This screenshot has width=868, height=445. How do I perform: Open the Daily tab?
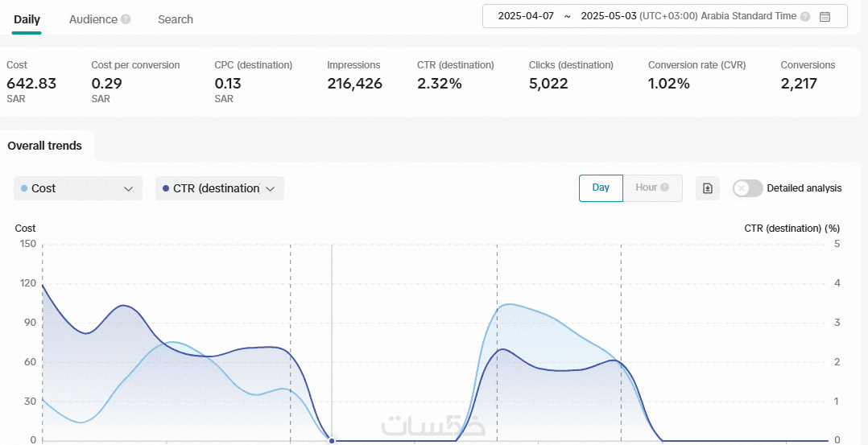27,19
